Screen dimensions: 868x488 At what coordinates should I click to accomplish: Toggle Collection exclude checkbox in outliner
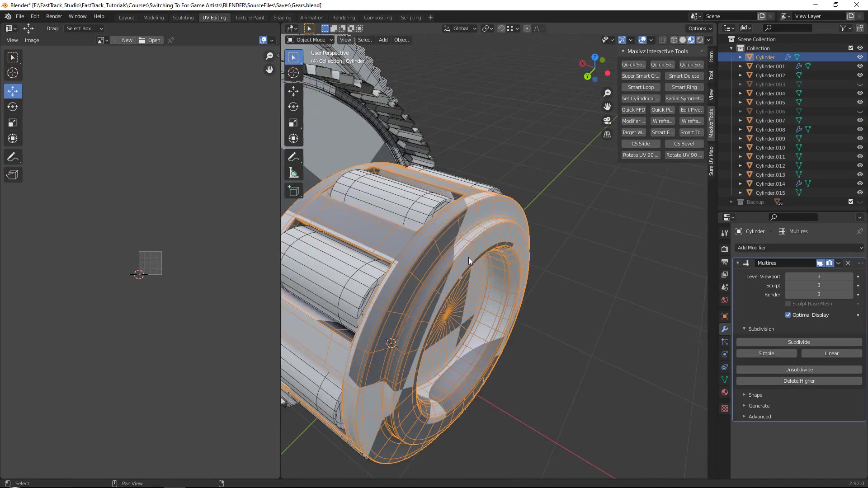pyautogui.click(x=851, y=48)
